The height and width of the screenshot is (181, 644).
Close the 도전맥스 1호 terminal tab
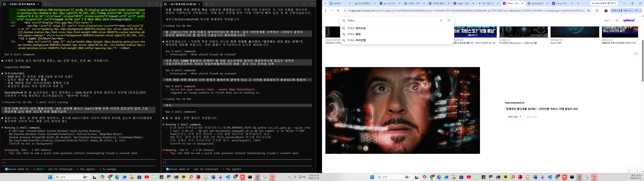click(x=38, y=4)
